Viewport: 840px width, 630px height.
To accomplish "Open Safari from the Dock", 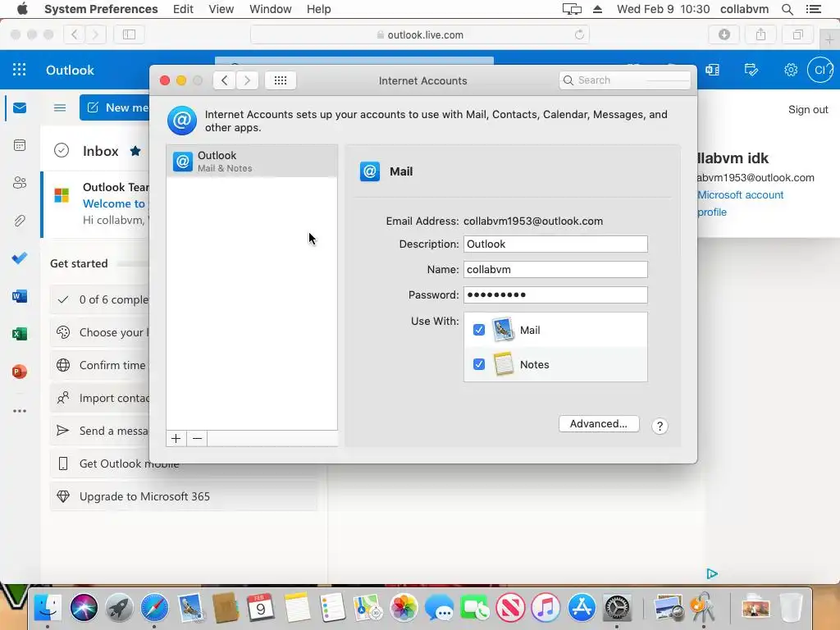I will [154, 608].
